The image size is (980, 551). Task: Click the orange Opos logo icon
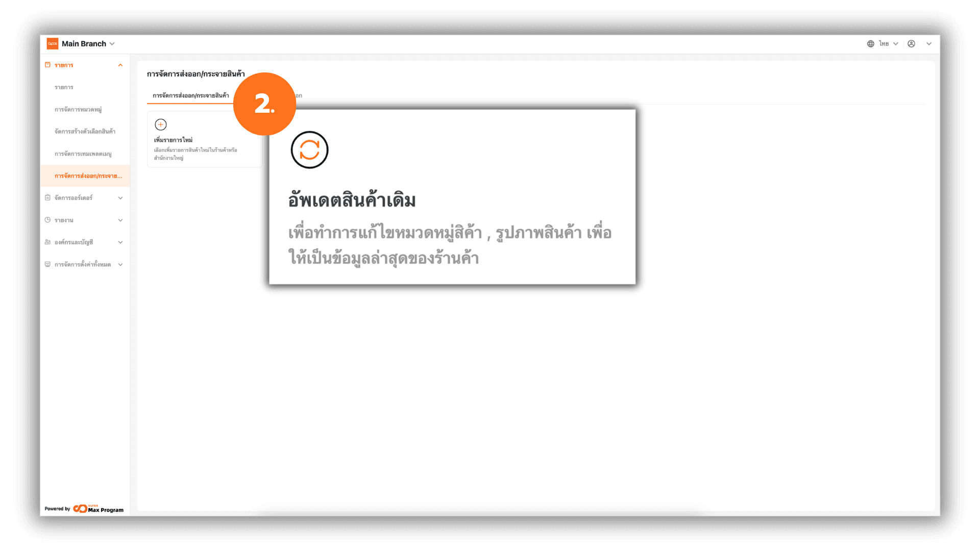click(x=53, y=44)
